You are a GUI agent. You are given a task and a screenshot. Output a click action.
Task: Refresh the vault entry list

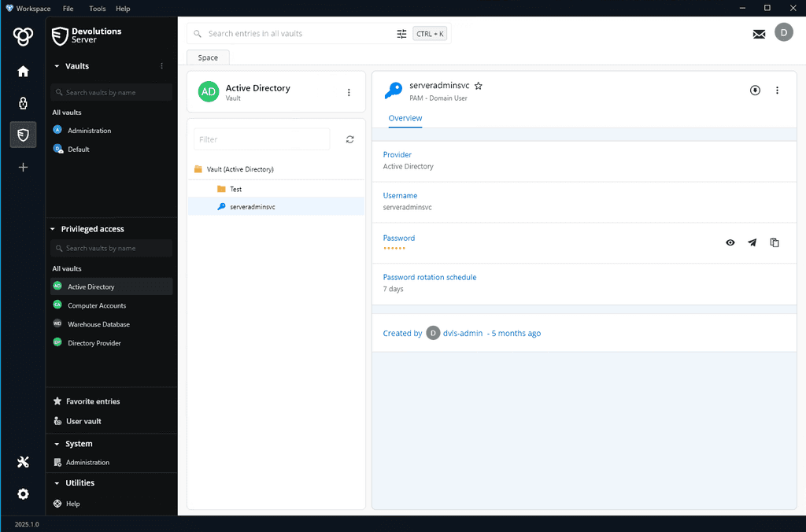[349, 139]
